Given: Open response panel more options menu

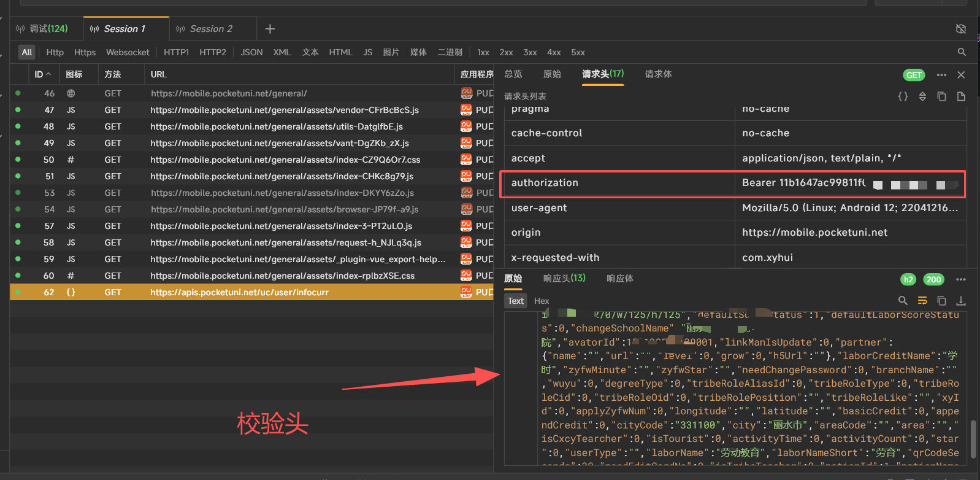Looking at the screenshot, I should pos(961,279).
